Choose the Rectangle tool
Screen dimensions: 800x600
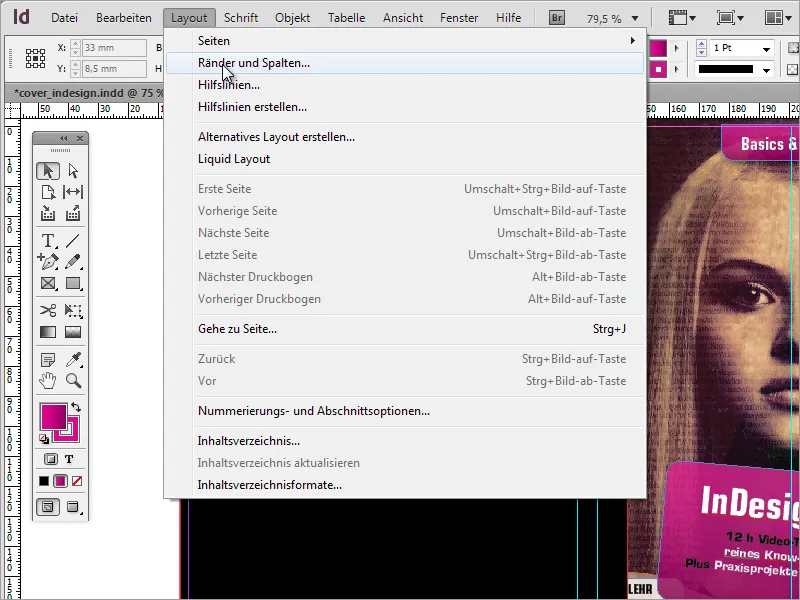[73, 283]
